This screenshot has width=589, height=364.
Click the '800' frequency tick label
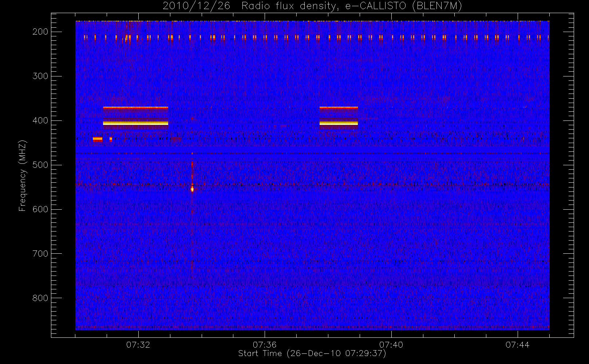tap(40, 298)
